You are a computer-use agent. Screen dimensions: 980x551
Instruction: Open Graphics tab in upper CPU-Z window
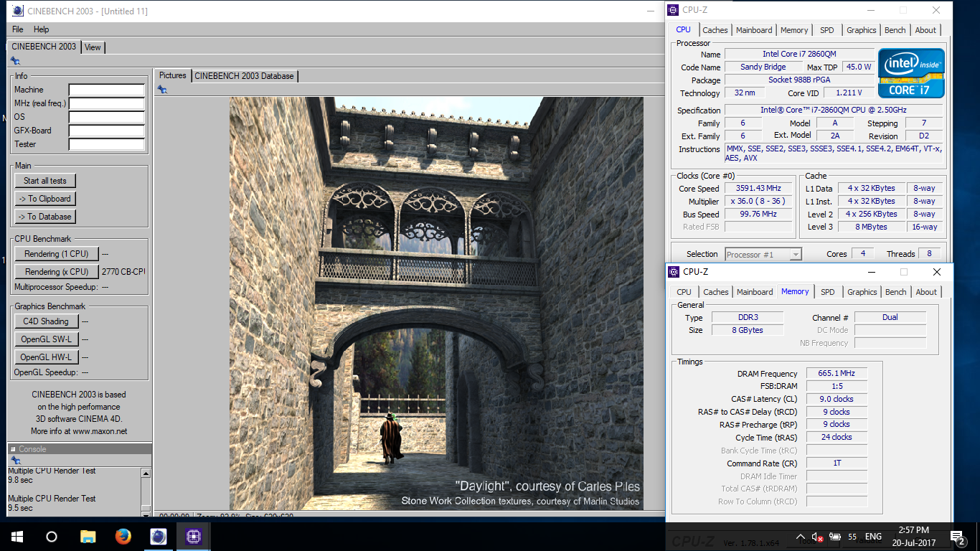coord(862,30)
